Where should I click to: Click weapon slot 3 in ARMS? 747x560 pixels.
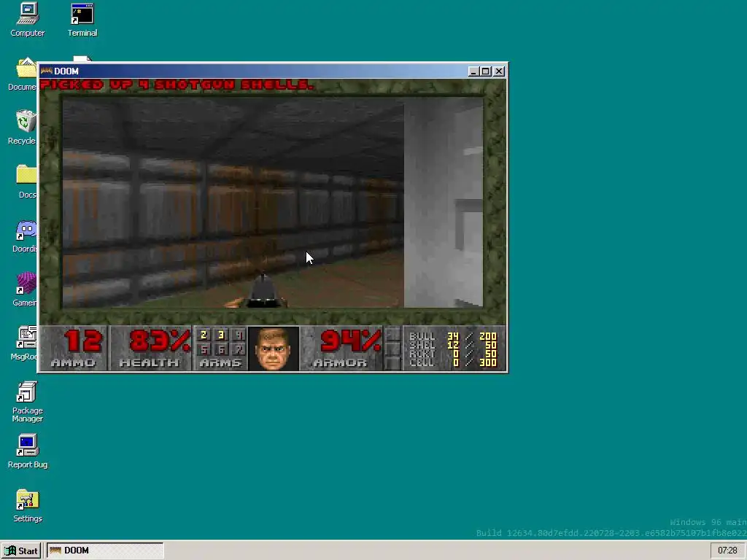(221, 335)
